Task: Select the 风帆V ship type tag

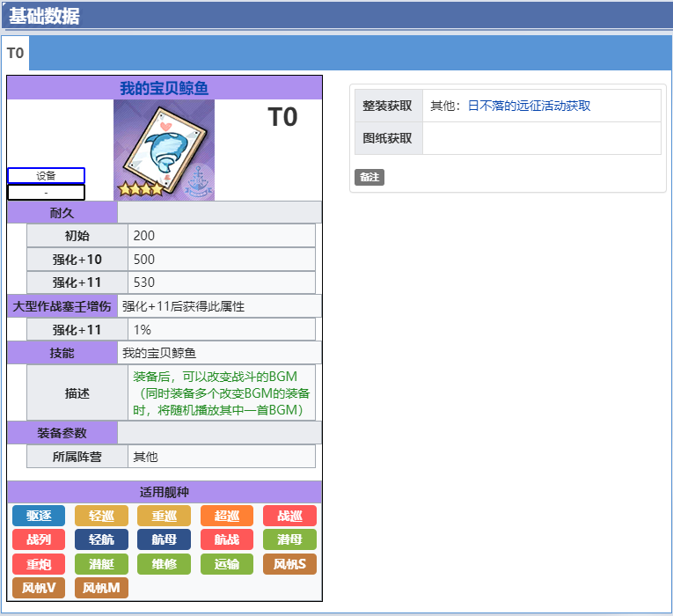Action: coord(39,588)
